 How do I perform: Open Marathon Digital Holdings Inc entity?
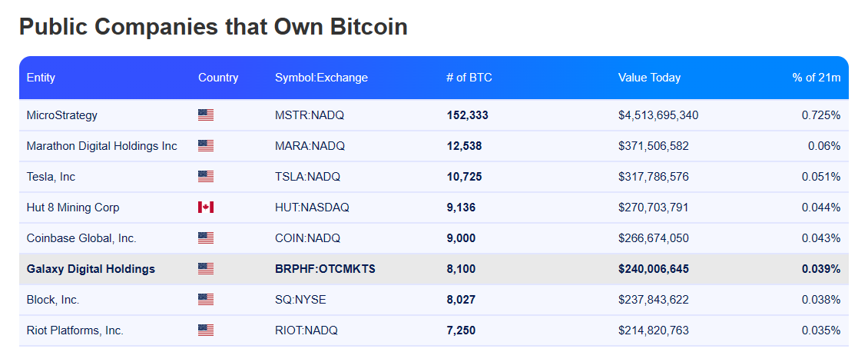coord(102,146)
